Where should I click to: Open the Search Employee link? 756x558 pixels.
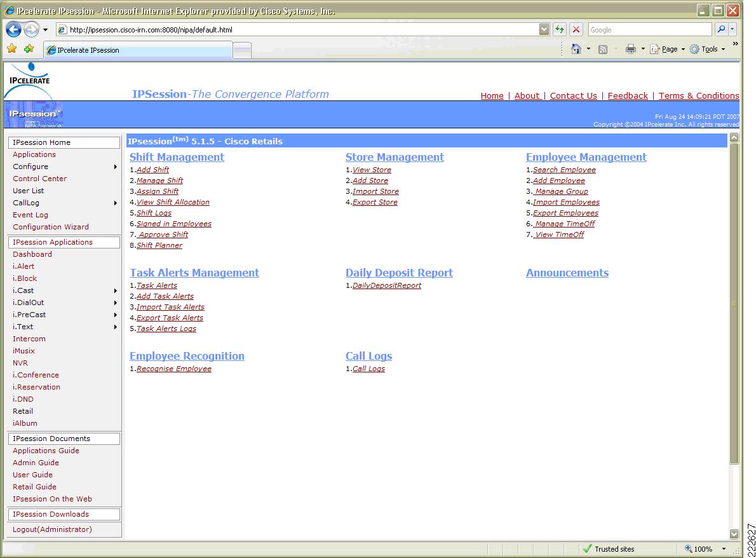pyautogui.click(x=564, y=170)
